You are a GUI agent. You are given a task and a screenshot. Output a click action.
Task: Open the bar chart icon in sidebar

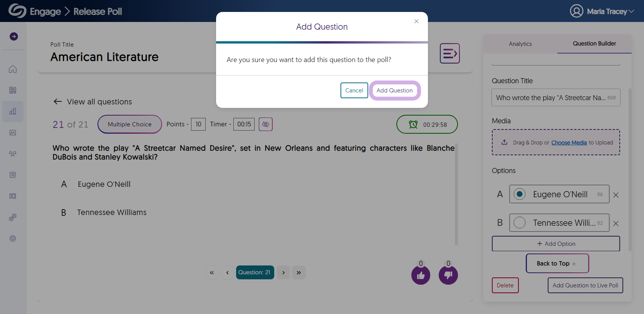[13, 111]
